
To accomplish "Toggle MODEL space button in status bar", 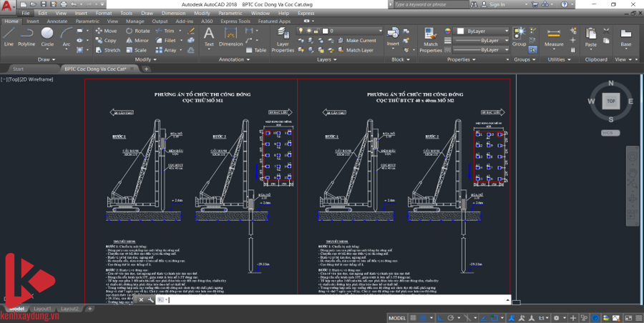I will 396,317.
